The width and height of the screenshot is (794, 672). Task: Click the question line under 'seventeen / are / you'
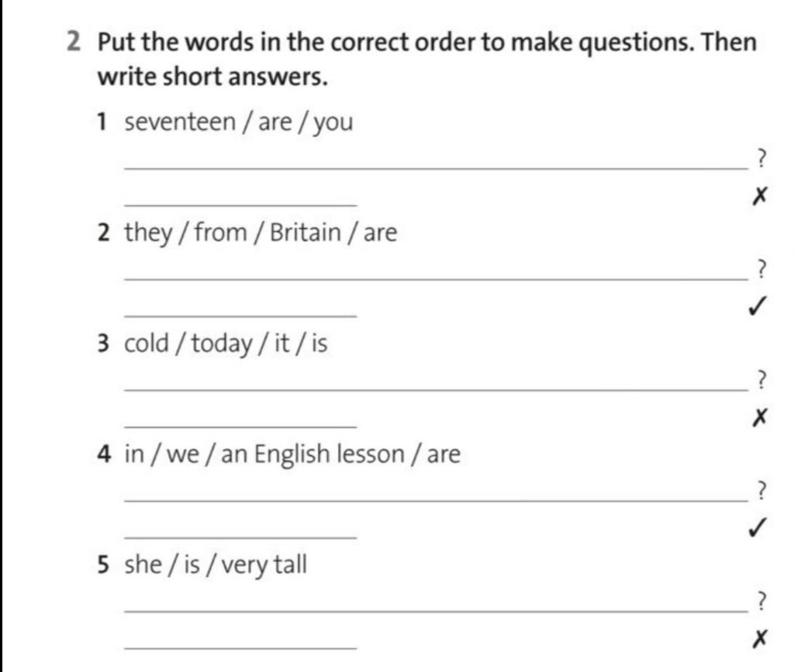pos(436,168)
